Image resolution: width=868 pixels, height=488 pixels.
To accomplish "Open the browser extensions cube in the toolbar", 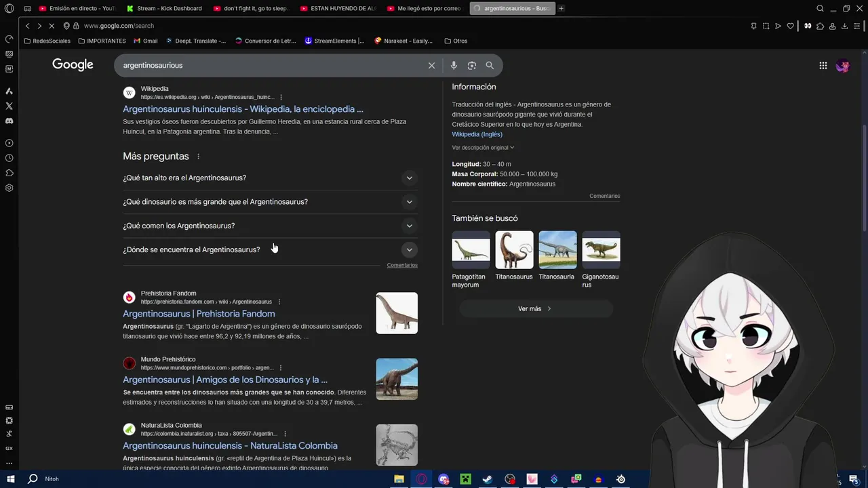I will pos(820,26).
